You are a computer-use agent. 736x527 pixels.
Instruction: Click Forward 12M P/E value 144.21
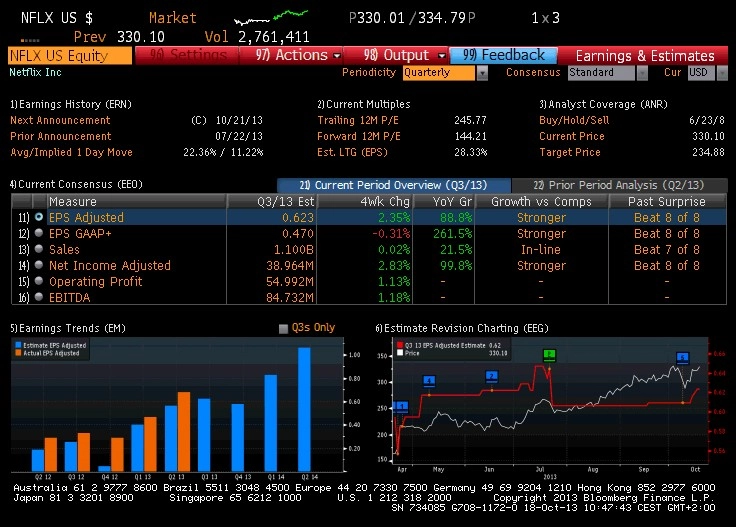[470, 136]
